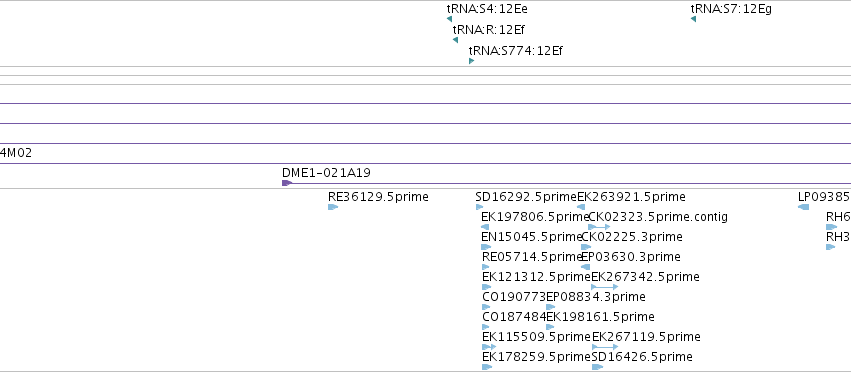Select the LP09385 EST arrow glyph

(x=804, y=207)
